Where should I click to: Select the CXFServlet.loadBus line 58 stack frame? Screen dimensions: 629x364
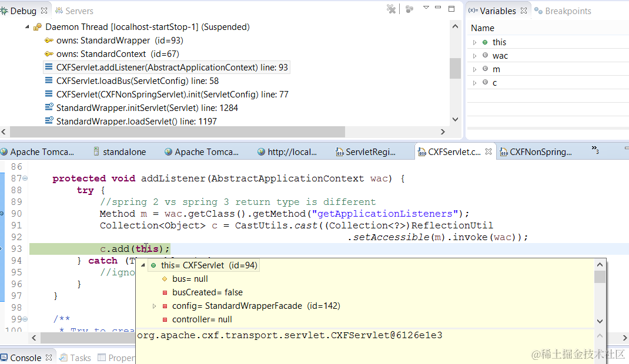click(x=132, y=81)
